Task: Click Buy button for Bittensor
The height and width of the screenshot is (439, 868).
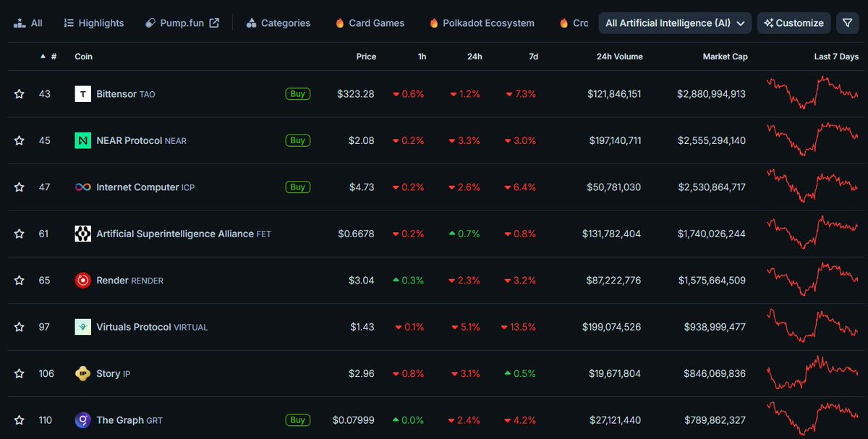Action: tap(298, 94)
